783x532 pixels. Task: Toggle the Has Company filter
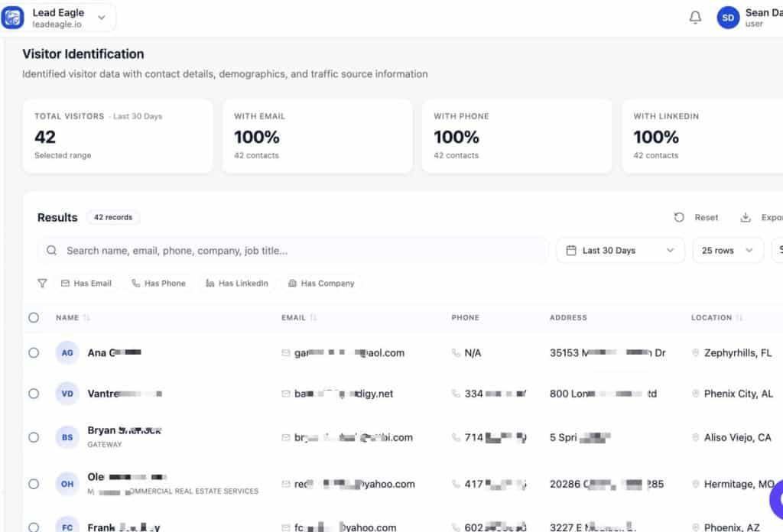[x=321, y=283]
